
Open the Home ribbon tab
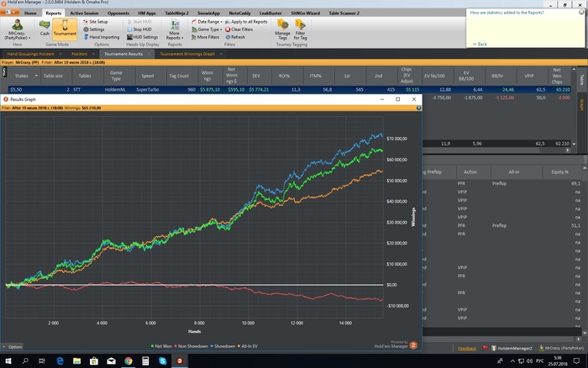[x=30, y=13]
